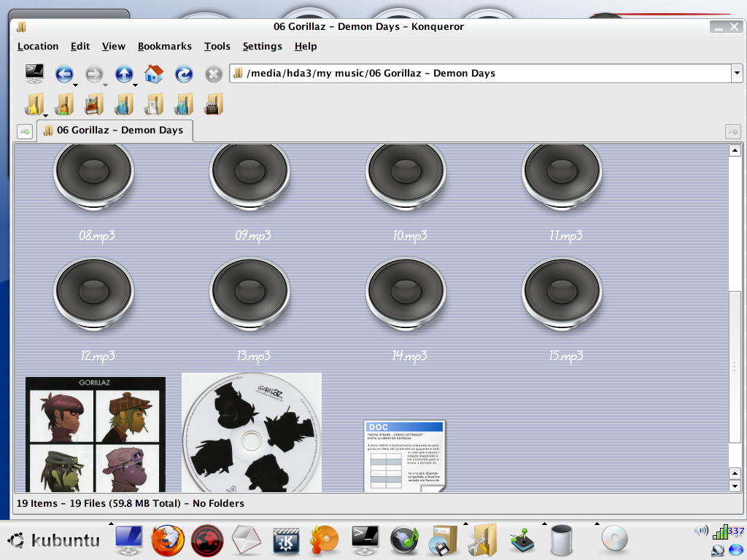Show desktop with the panel monitor icon

(x=128, y=540)
